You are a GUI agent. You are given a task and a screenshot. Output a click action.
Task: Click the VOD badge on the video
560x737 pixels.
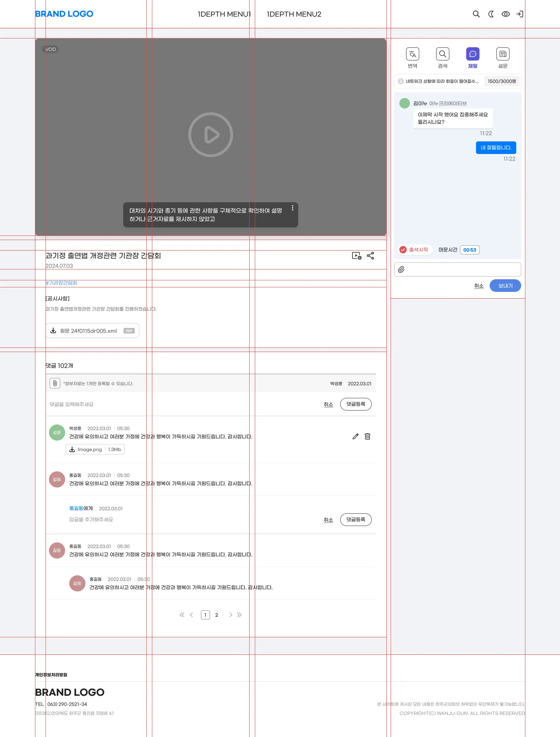pos(50,49)
